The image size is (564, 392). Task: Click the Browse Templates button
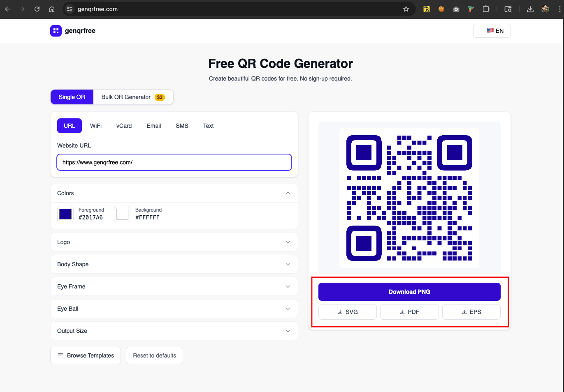pos(86,355)
